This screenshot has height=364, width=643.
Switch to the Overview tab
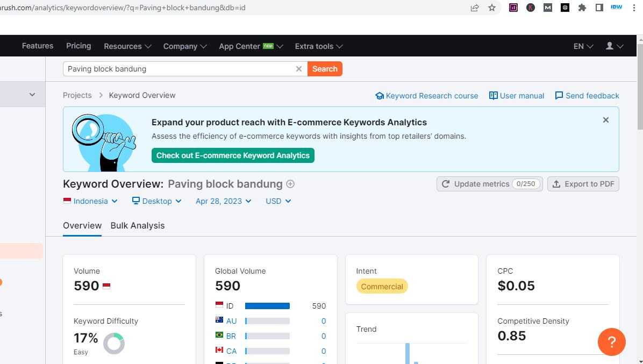pyautogui.click(x=82, y=225)
